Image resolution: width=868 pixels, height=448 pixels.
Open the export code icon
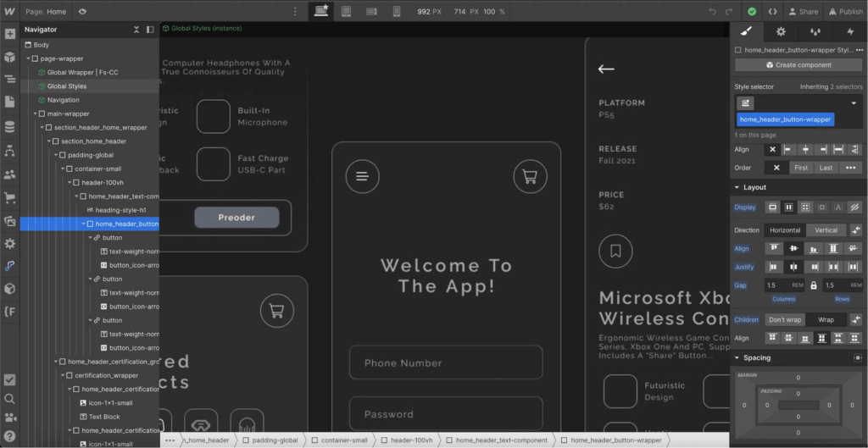click(772, 11)
